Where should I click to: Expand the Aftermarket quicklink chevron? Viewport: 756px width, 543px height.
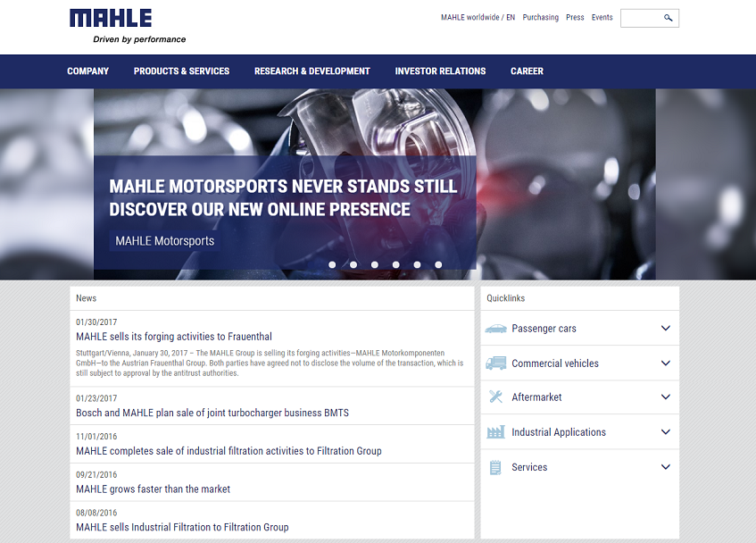[665, 397]
